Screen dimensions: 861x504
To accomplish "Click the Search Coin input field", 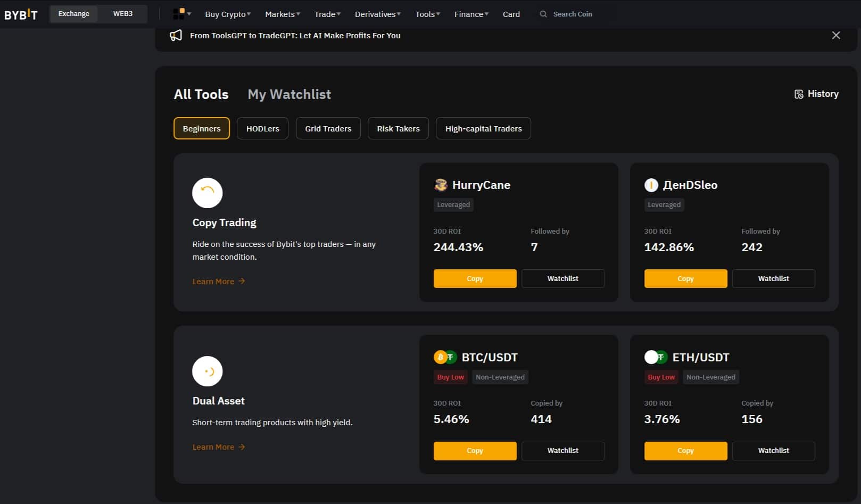I will click(573, 14).
